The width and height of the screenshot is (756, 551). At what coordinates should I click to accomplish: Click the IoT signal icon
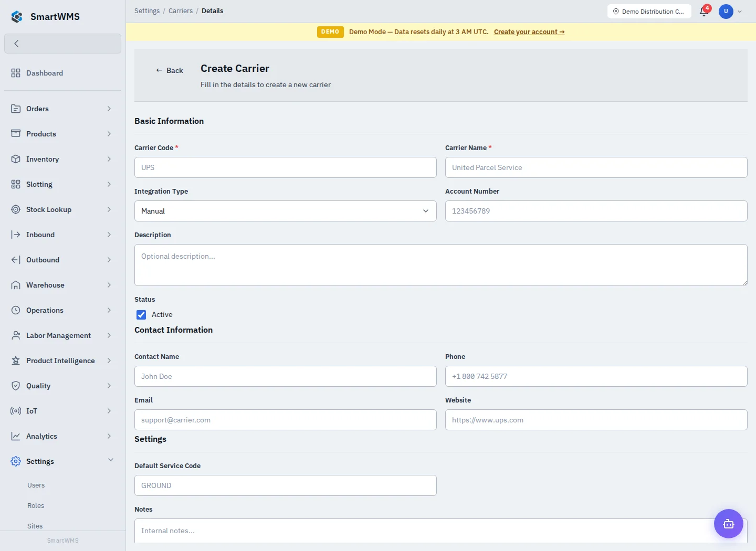(x=16, y=411)
